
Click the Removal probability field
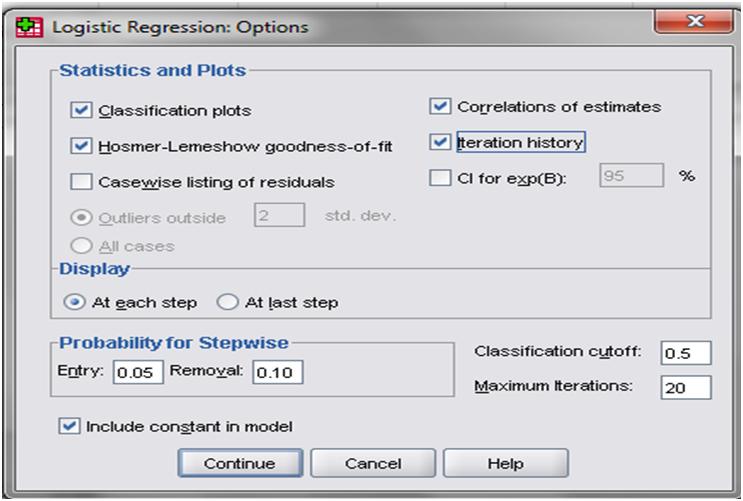(x=278, y=372)
